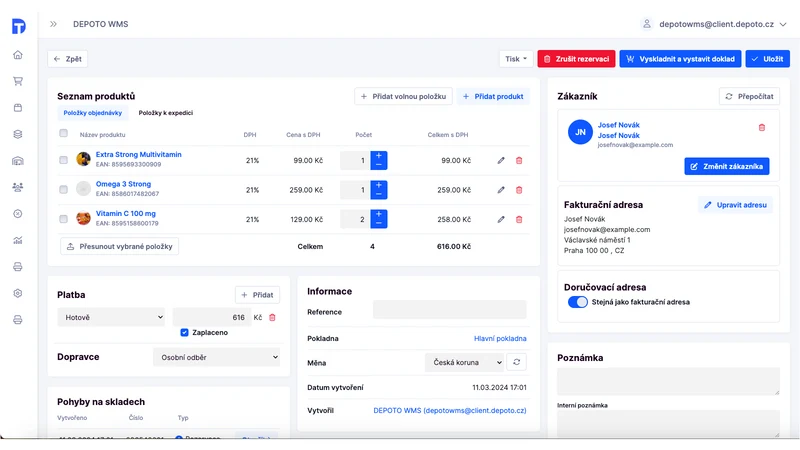Click the Depoto logo icon
800x450 pixels.
click(18, 26)
